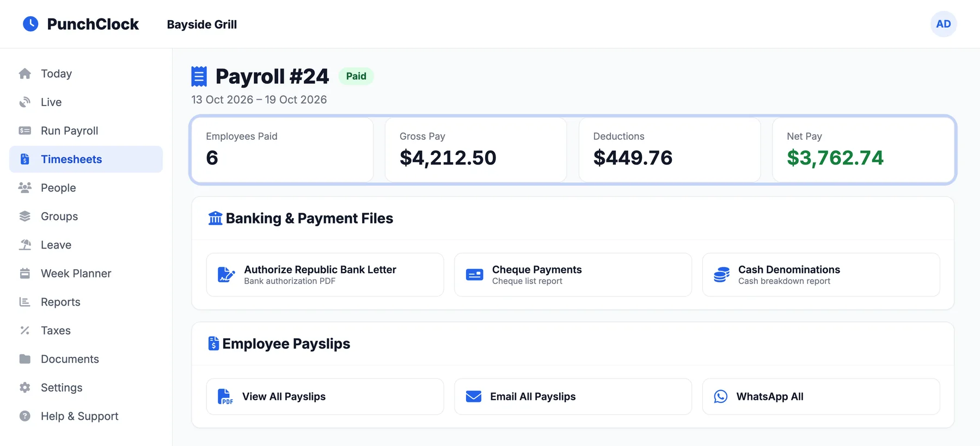Click the Live broadcast icon in sidebar
This screenshot has height=446, width=980.
(x=25, y=102)
